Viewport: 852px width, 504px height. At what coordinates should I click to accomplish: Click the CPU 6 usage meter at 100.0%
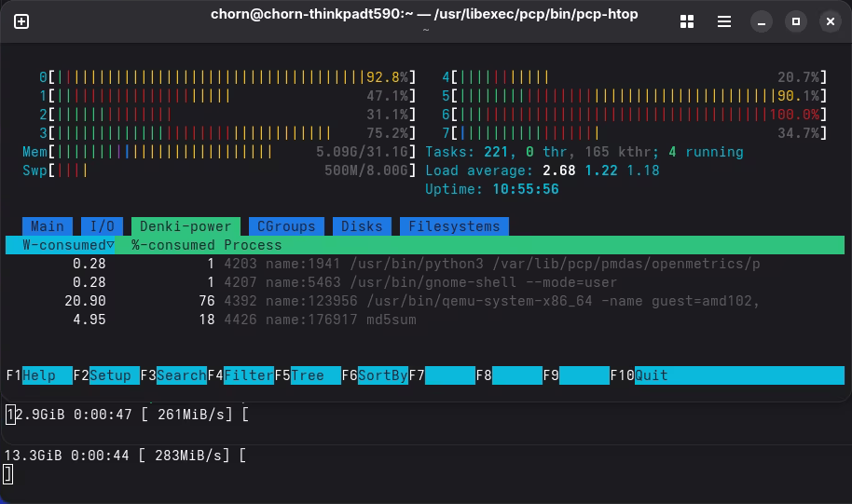tap(634, 115)
